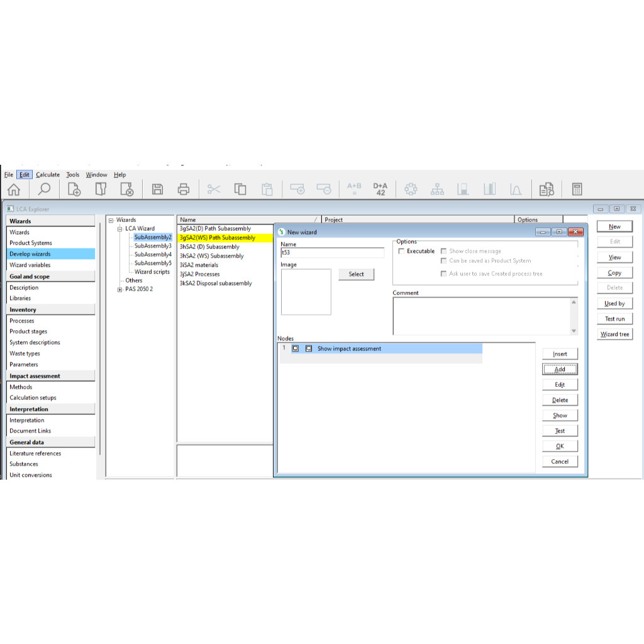
Task: Select SubAssembly3 in the wizard tree
Action: [153, 246]
